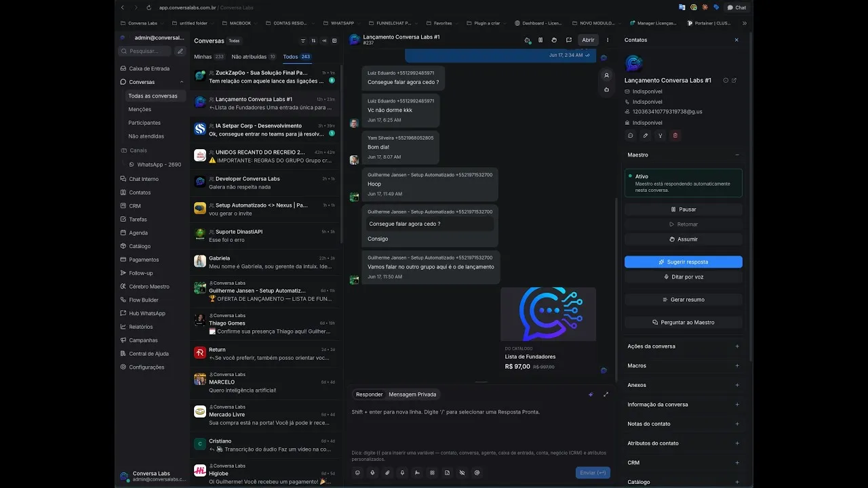Open the Mercado Livre conversation
868x488 pixels.
click(265, 415)
